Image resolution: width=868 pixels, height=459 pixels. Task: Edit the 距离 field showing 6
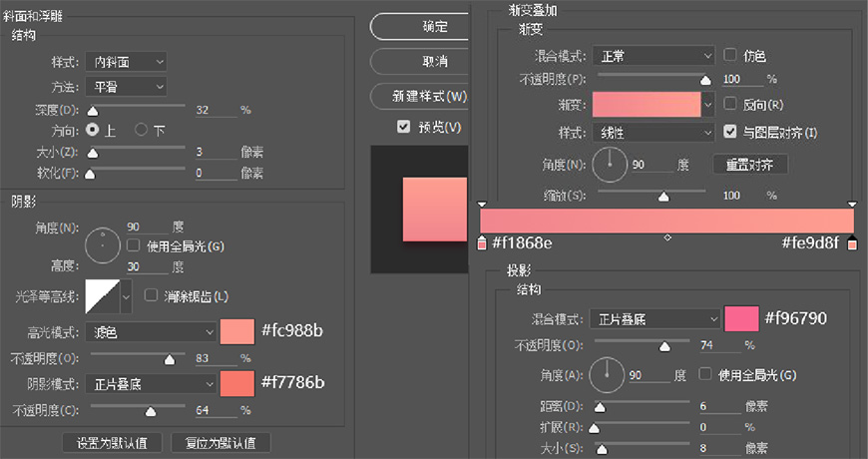click(x=720, y=406)
